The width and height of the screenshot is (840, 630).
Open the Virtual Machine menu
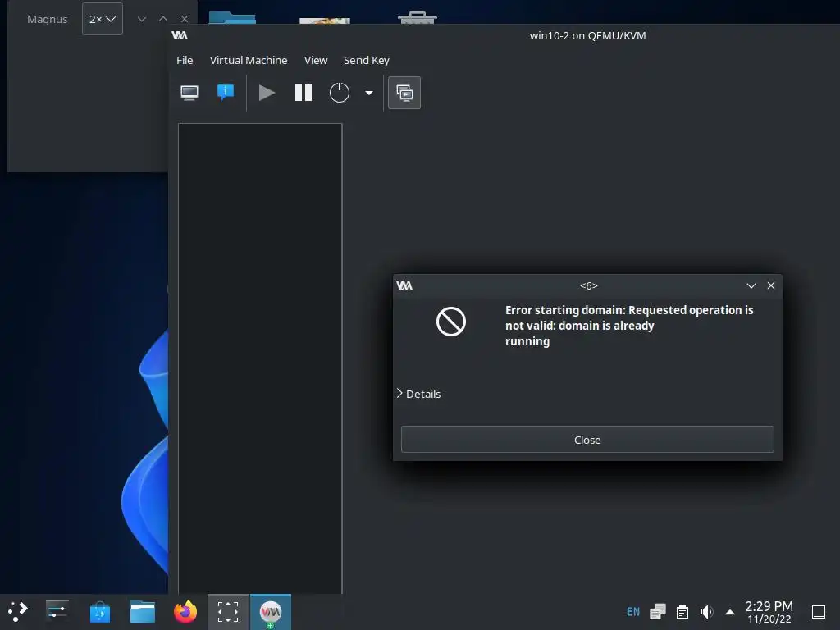point(248,60)
